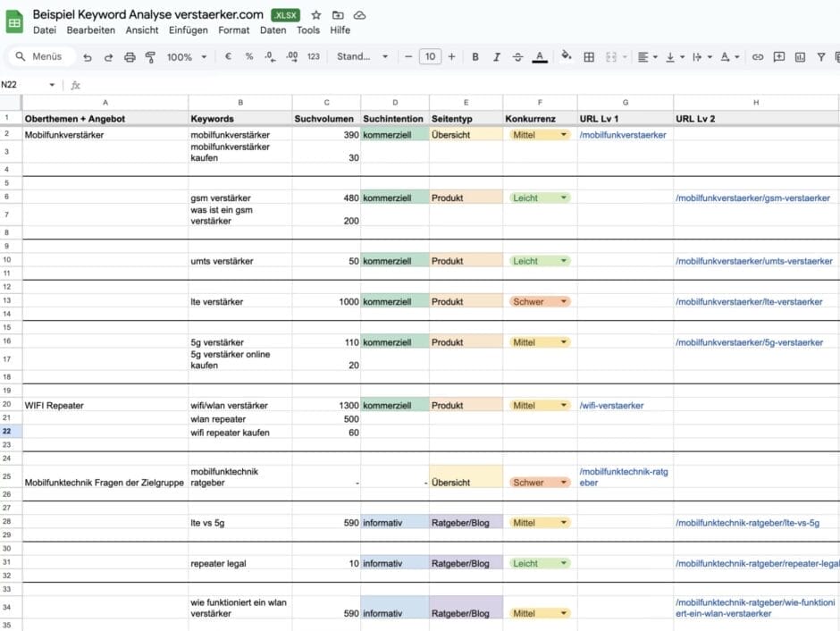The width and height of the screenshot is (840, 631).
Task: Open the Ansicht menu
Action: (142, 30)
